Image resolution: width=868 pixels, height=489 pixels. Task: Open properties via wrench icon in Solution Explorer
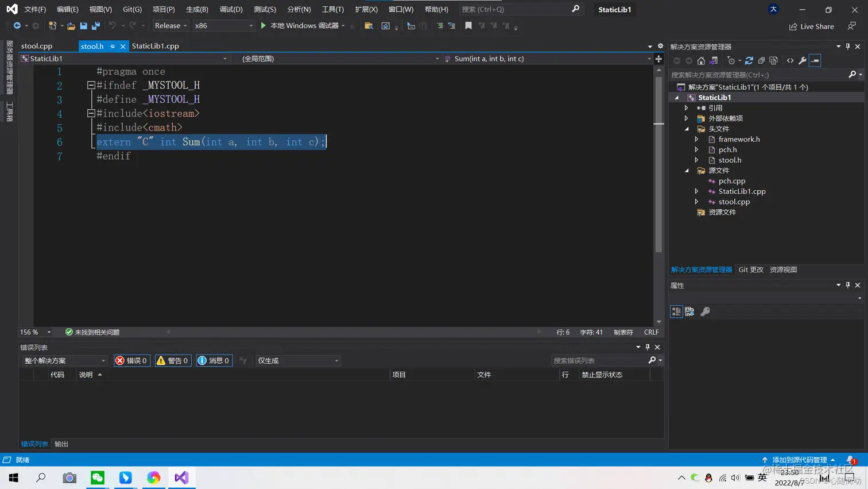pyautogui.click(x=803, y=60)
